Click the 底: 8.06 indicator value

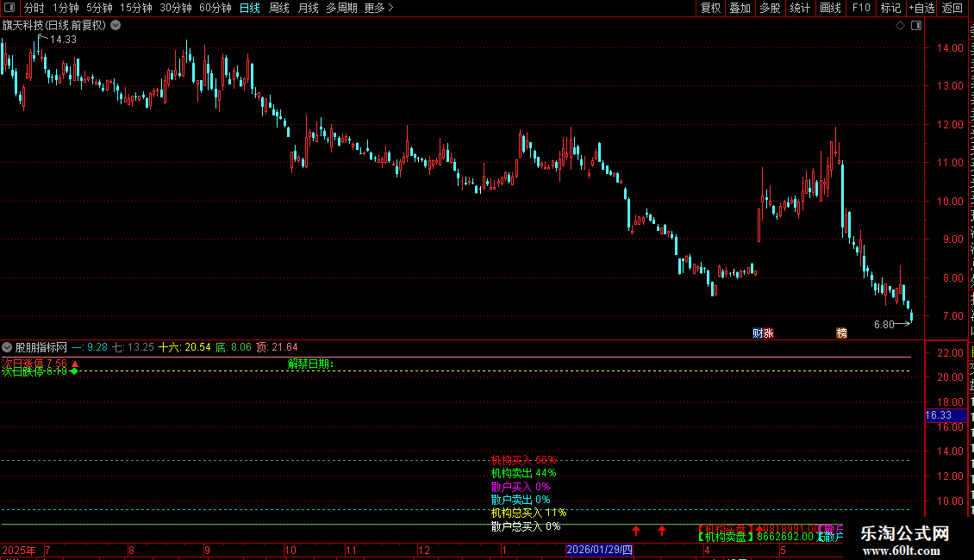233,347
